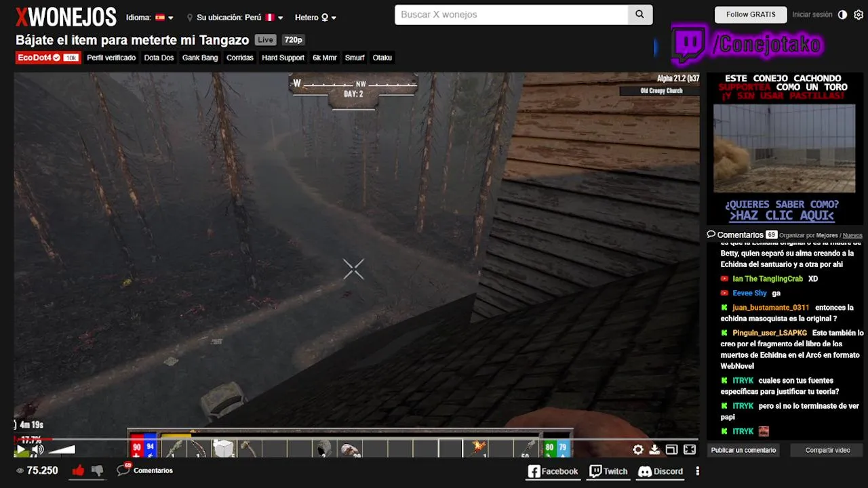Select the Smurf tag
The image size is (868, 488).
[x=355, y=58]
